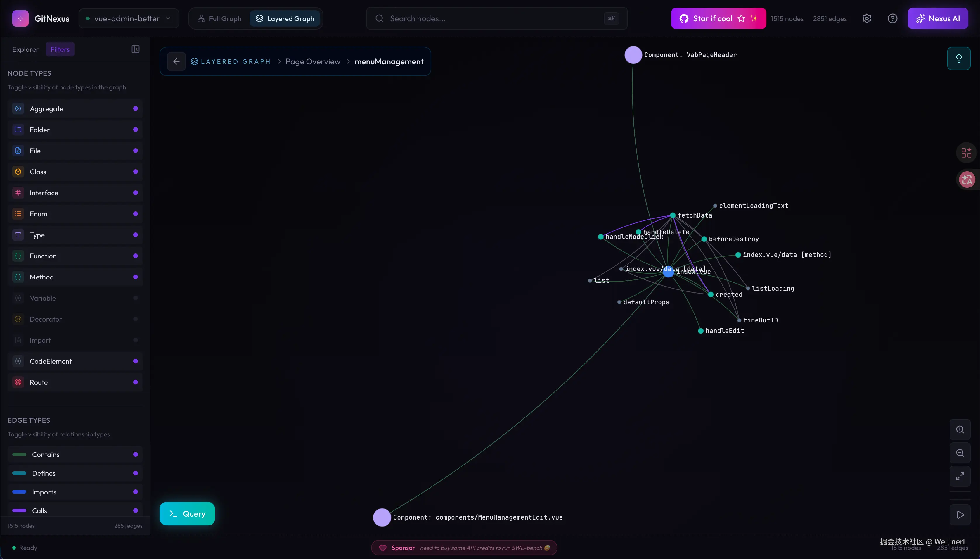980x559 pixels.
Task: Toggle Function node type visibility
Action: coord(136,256)
